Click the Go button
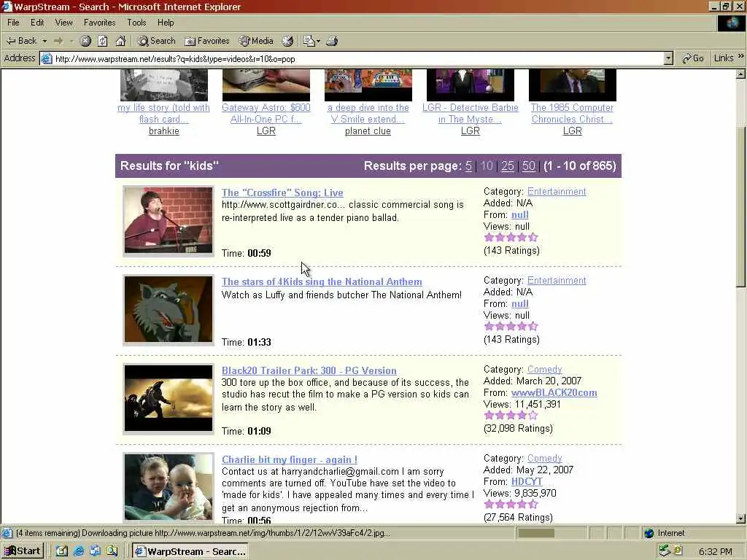This screenshot has width=747, height=560. click(x=693, y=58)
